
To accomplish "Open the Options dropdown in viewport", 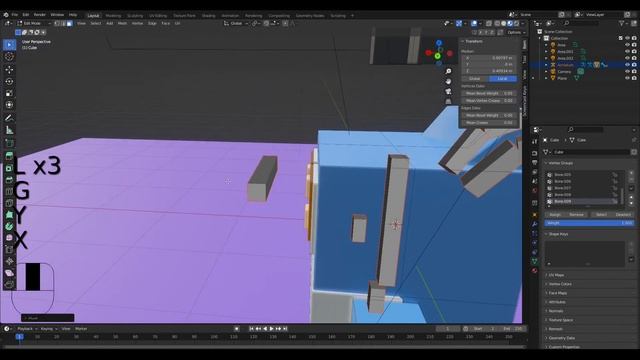I will 516,32.
